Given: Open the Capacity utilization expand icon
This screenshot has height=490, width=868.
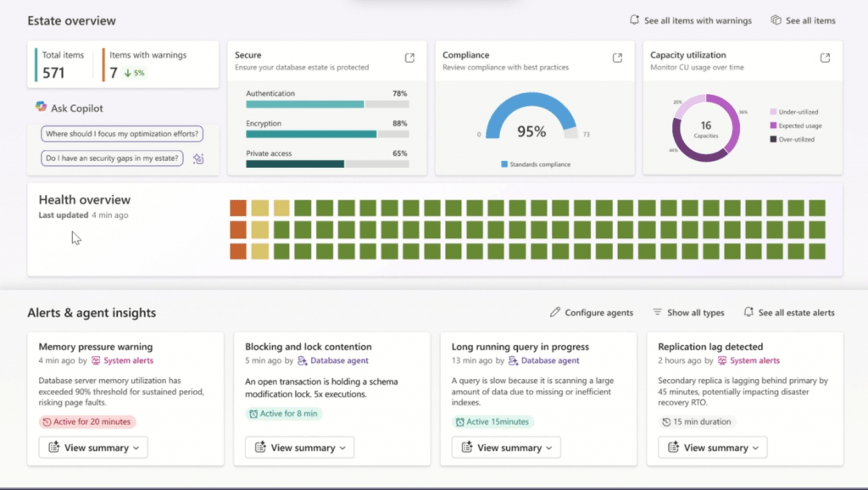Looking at the screenshot, I should click(x=823, y=58).
